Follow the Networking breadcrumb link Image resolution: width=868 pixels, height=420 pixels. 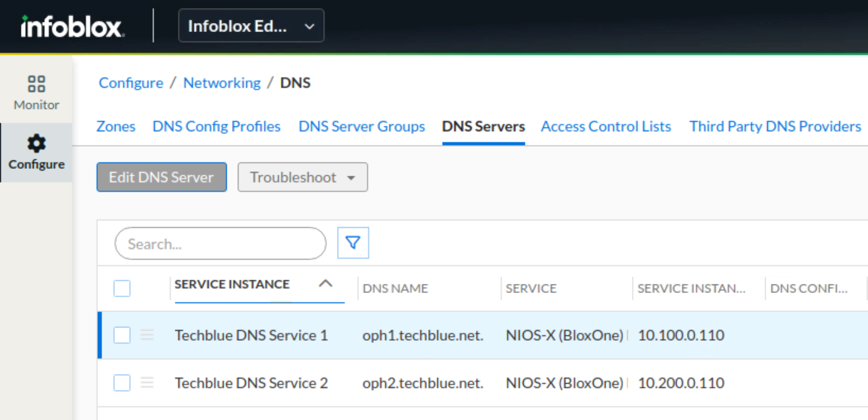pyautogui.click(x=222, y=83)
